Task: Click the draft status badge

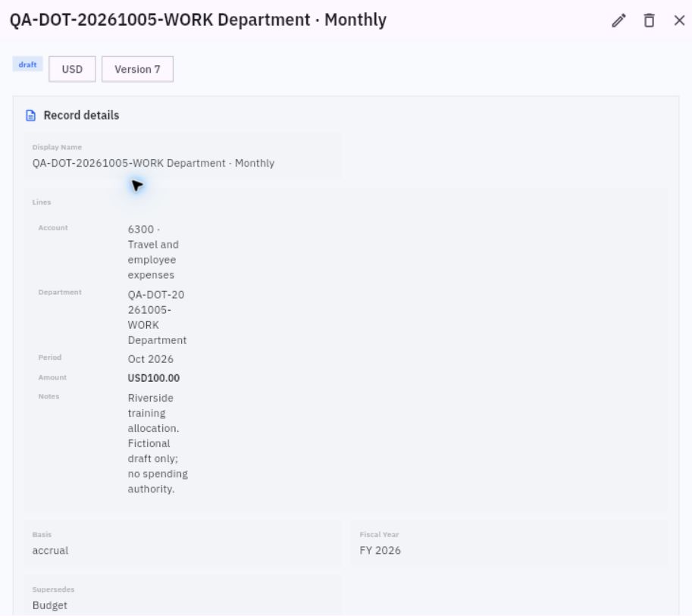Action: tap(27, 64)
